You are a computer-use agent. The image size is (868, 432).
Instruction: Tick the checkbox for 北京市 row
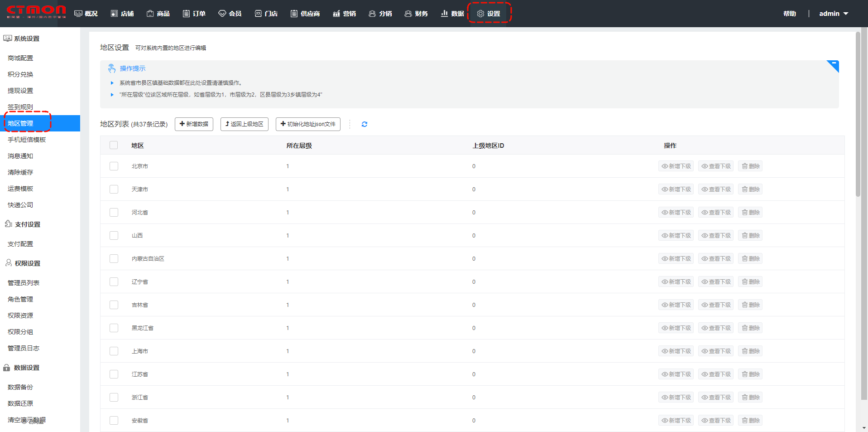(114, 166)
